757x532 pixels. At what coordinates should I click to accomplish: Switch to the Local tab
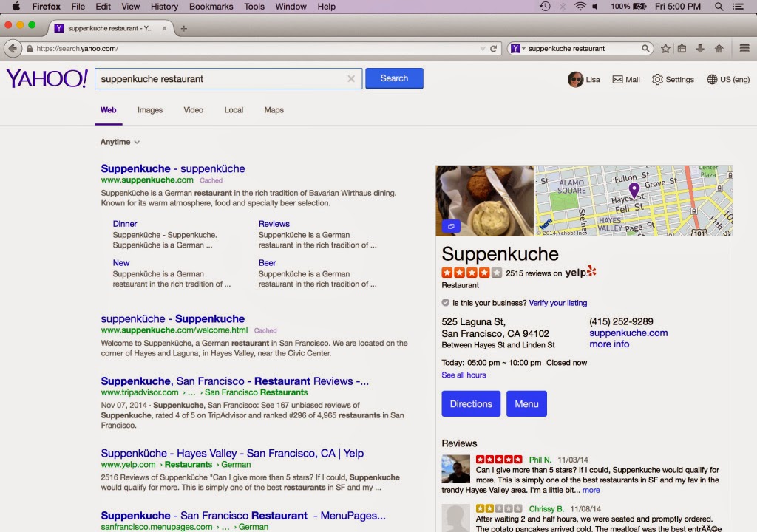tap(234, 110)
